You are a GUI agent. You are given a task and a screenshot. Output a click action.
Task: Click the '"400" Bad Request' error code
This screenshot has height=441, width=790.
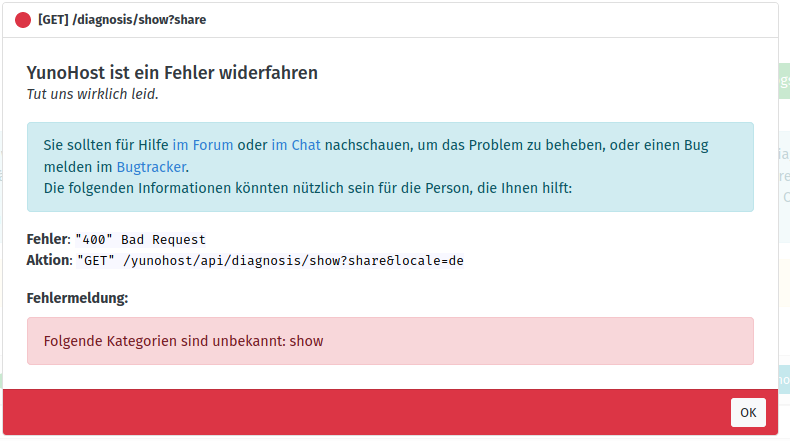click(141, 239)
